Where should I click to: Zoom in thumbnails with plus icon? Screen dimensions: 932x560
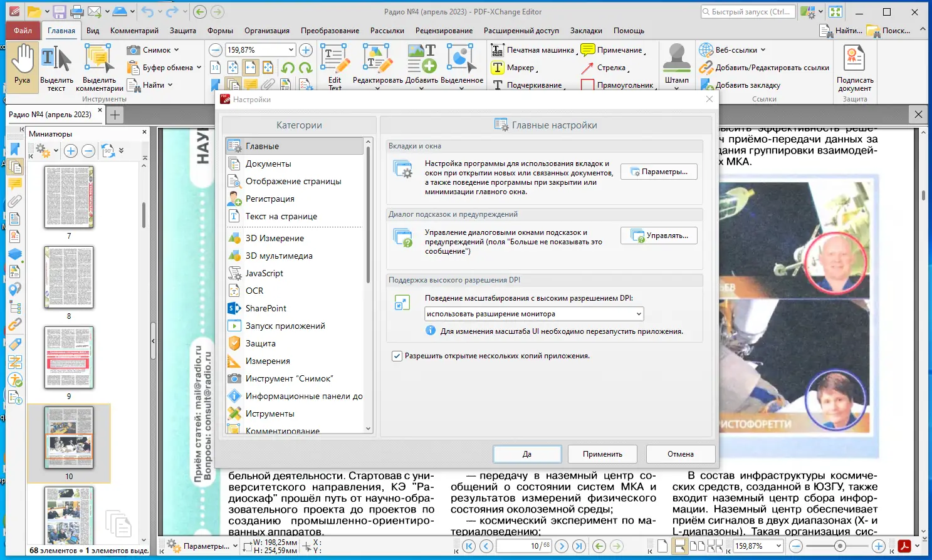pos(71,151)
